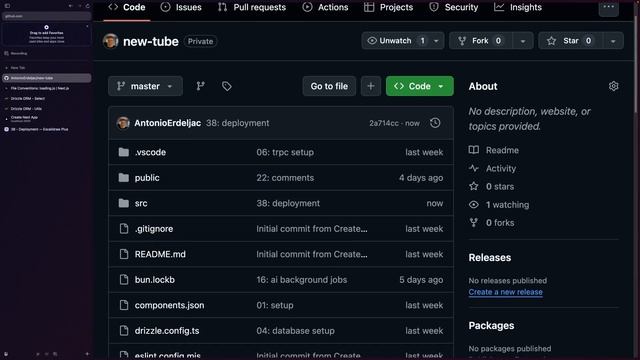Open the README.md file
The width and height of the screenshot is (640, 360).
pyautogui.click(x=160, y=254)
